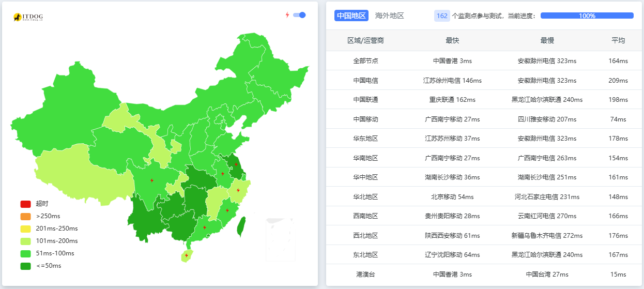The height and width of the screenshot is (289, 644).
Task: Switch to the 中国地区 tab
Action: pyautogui.click(x=351, y=16)
